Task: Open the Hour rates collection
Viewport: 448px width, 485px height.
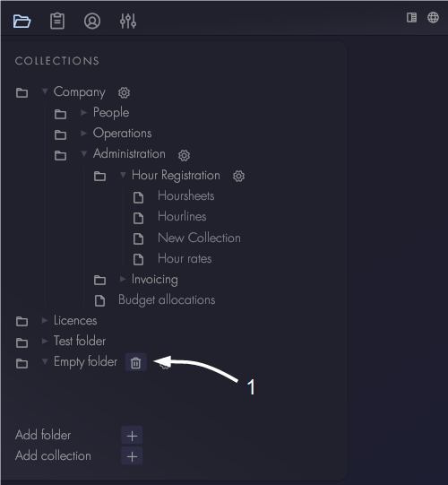Action: pyautogui.click(x=185, y=258)
